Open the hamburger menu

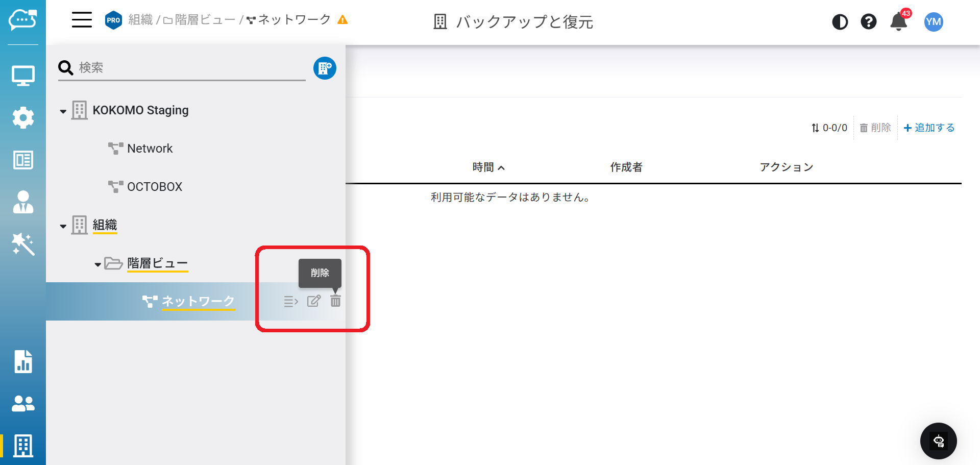coord(82,20)
